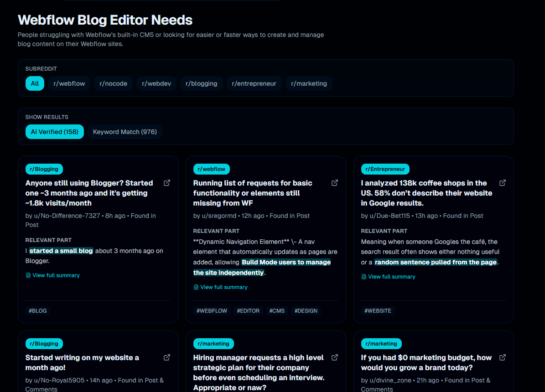
Task: Filter by r/webdev subreddit
Action: click(x=156, y=83)
